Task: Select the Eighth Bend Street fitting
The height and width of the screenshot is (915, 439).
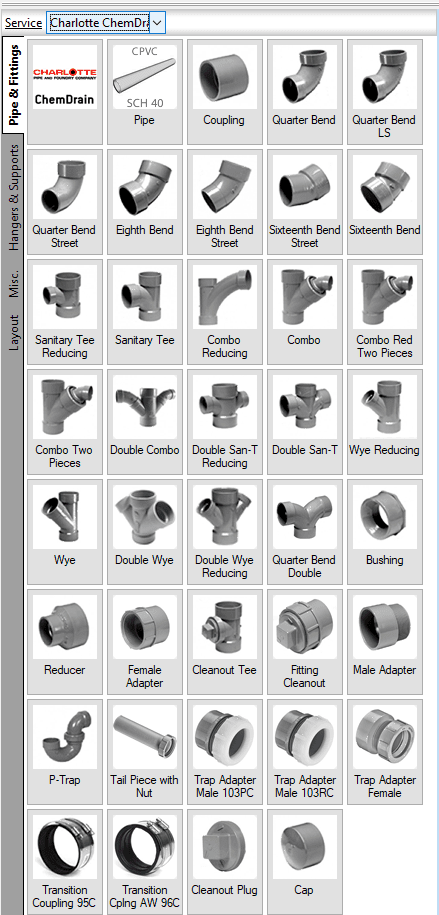Action: coord(224,202)
